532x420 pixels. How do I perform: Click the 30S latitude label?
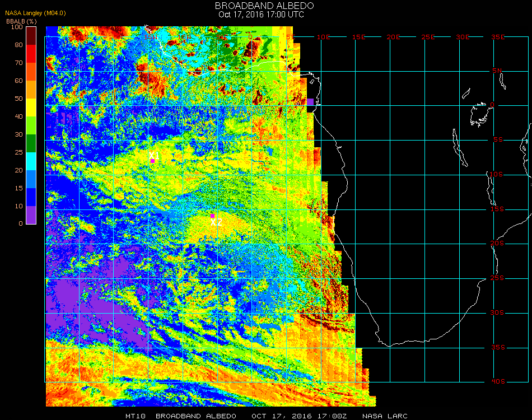coord(497,313)
